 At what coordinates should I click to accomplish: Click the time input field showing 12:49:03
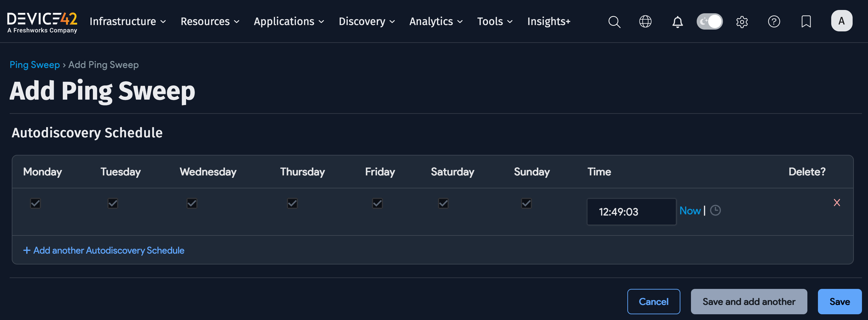632,211
